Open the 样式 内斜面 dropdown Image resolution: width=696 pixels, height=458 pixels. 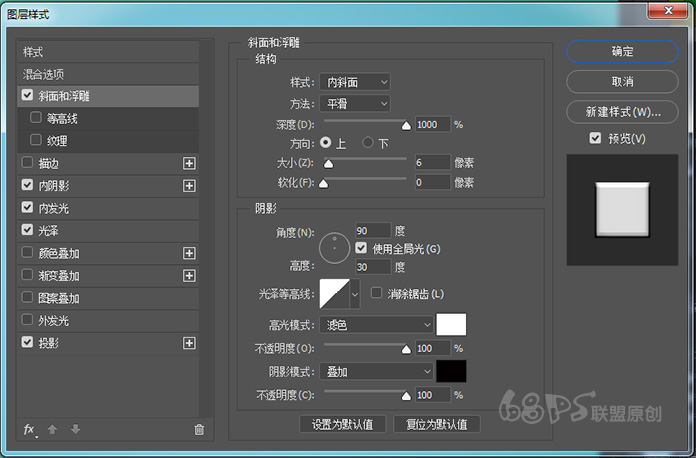[355, 82]
